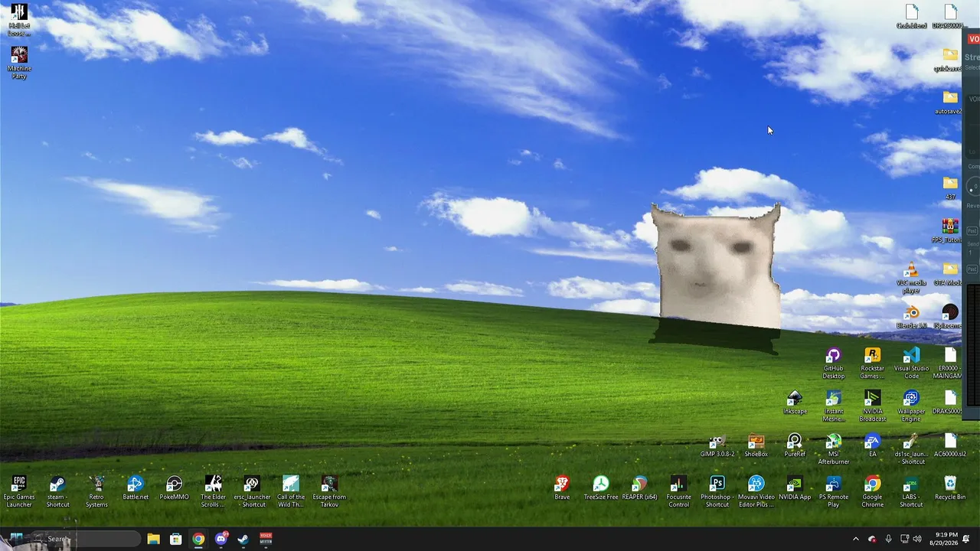Open Microsoft Store from the taskbar
Viewport: 980px width, 551px height.
(176, 539)
